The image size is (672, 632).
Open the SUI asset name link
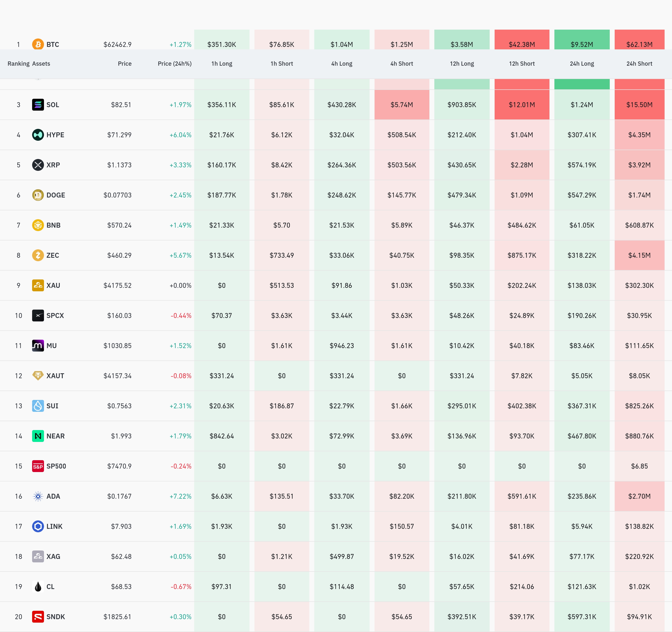coord(52,406)
